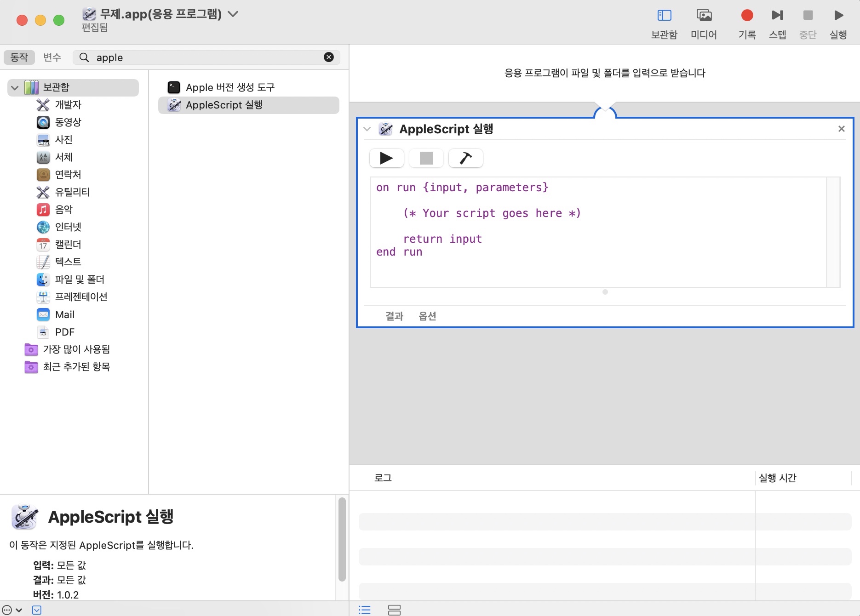Image resolution: width=860 pixels, height=616 pixels.
Task: Show the variables split view icon
Action: tap(394, 610)
